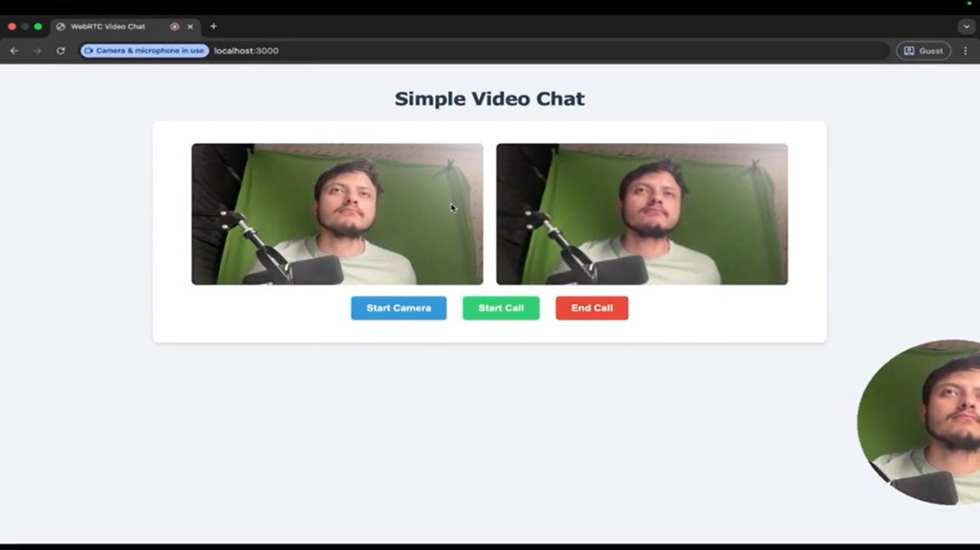Close the WebRTC Video Chat tab
980x550 pixels.
coord(190,25)
